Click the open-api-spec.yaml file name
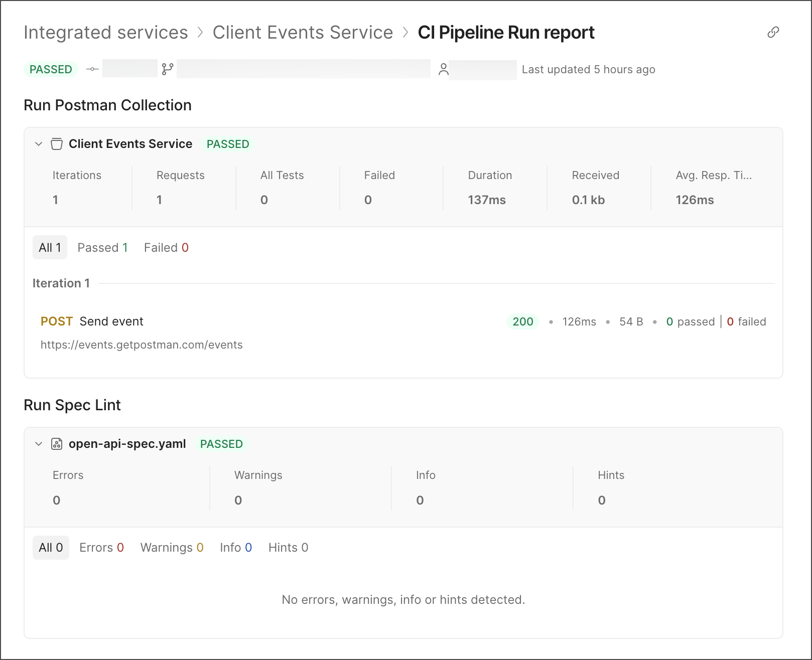The width and height of the screenshot is (812, 660). [127, 444]
